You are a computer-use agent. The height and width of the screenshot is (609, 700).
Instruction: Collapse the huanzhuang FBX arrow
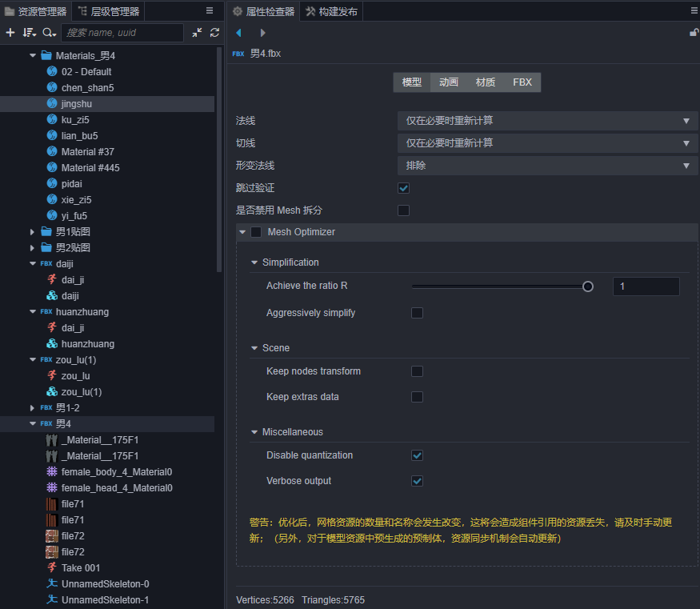32,311
